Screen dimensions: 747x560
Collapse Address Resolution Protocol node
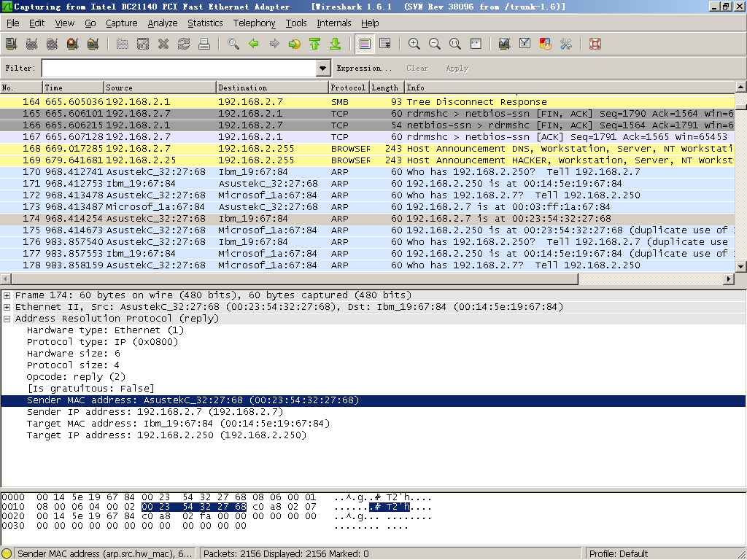7,319
